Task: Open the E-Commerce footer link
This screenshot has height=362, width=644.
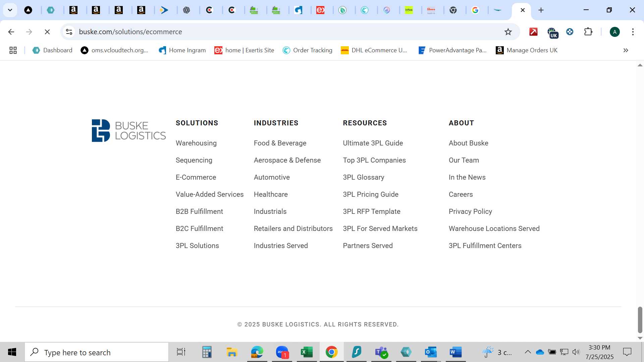Action: coord(196,177)
